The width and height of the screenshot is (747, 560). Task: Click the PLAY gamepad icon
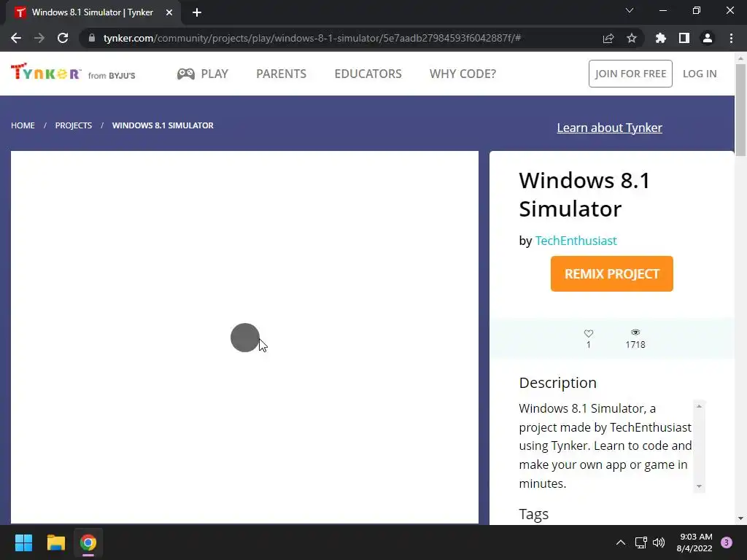186,74
